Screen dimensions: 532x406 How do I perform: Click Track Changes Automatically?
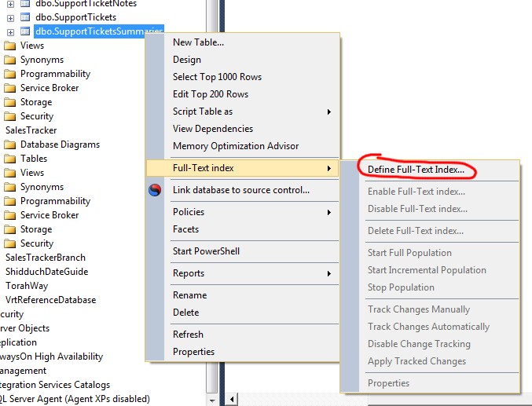[428, 327]
